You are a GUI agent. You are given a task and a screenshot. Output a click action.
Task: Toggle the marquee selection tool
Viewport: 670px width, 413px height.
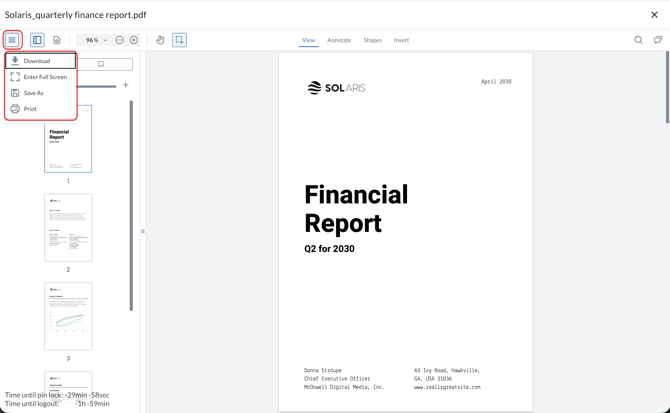pyautogui.click(x=180, y=40)
